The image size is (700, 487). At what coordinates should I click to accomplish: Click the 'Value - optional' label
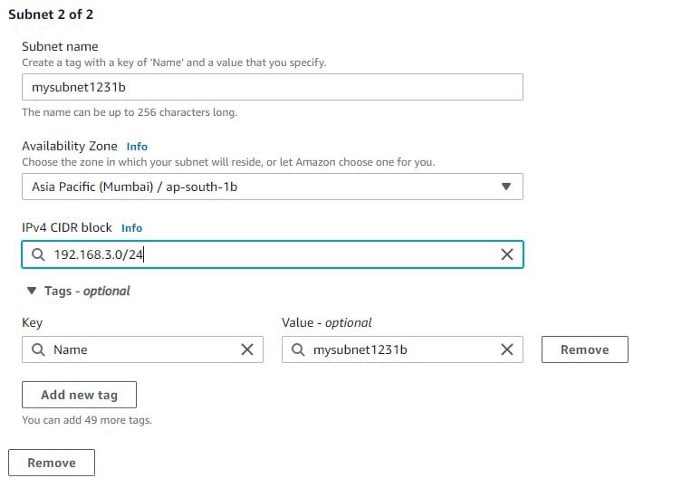326,323
